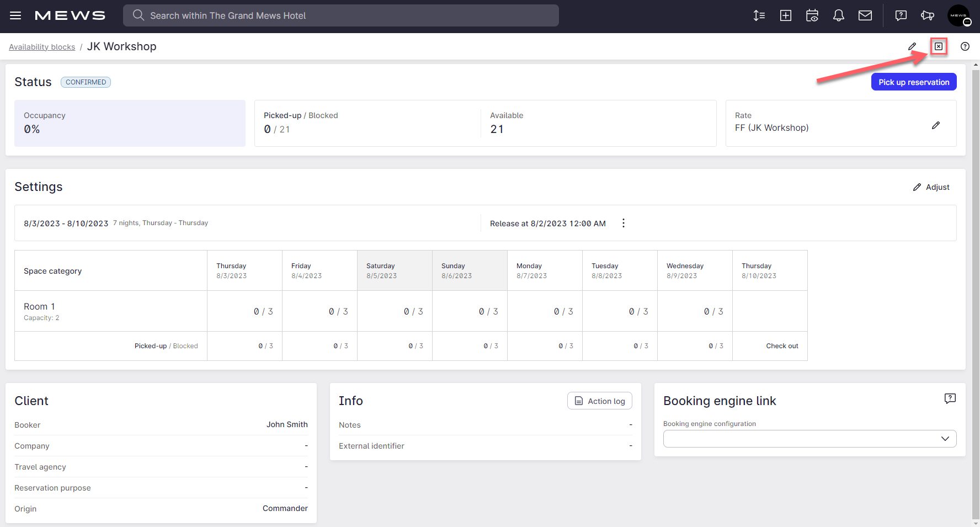This screenshot has width=980, height=527.
Task: Open the Action log
Action: point(599,401)
